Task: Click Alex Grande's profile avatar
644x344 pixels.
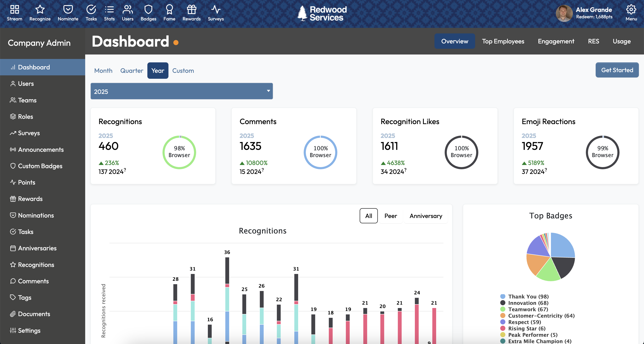Action: [x=564, y=13]
